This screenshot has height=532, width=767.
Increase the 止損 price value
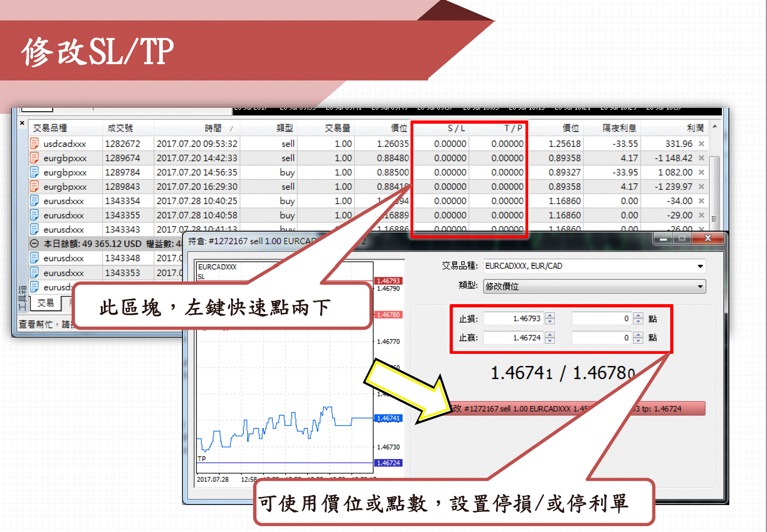(550, 316)
